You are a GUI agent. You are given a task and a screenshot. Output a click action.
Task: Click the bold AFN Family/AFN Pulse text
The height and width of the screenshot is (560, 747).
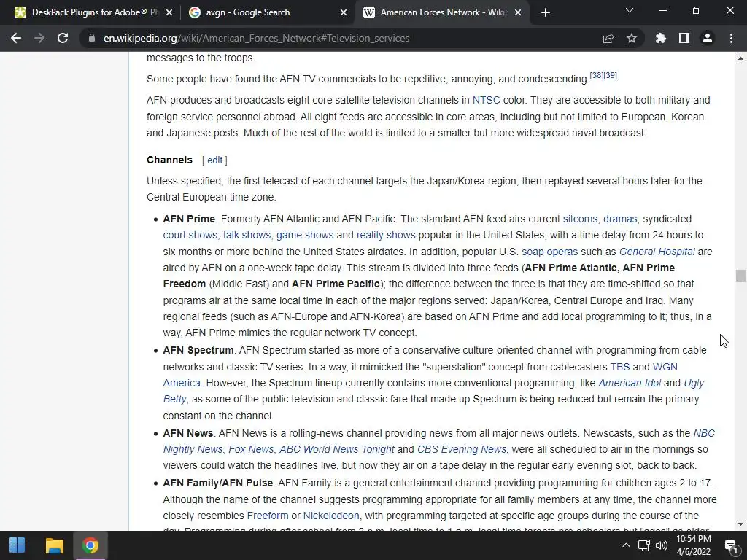click(x=217, y=483)
